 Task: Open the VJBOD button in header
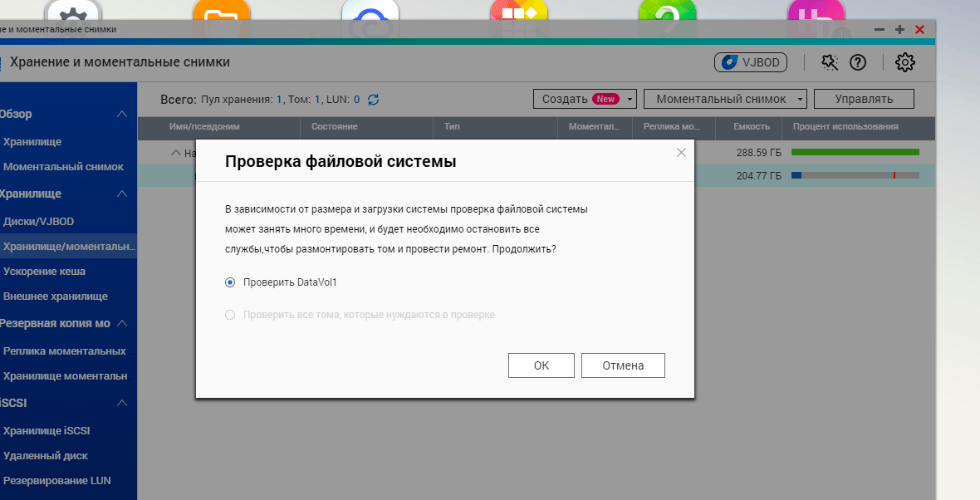pos(750,62)
